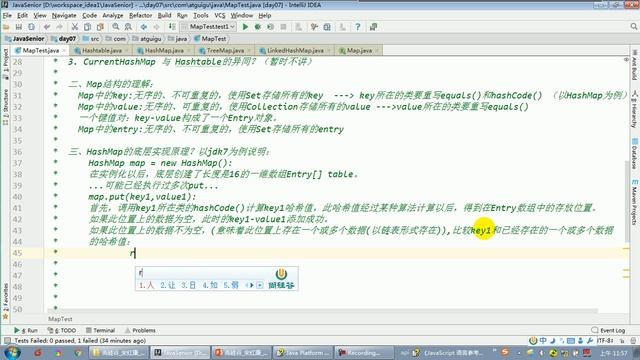Screen dimensions: 640x360
Task: Switch to the LinkedHashMap.java tab
Action: (x=295, y=51)
